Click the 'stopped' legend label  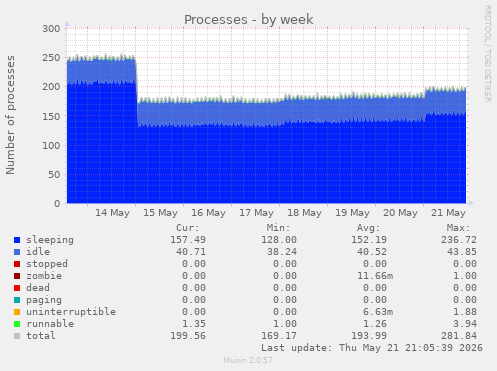pos(47,264)
